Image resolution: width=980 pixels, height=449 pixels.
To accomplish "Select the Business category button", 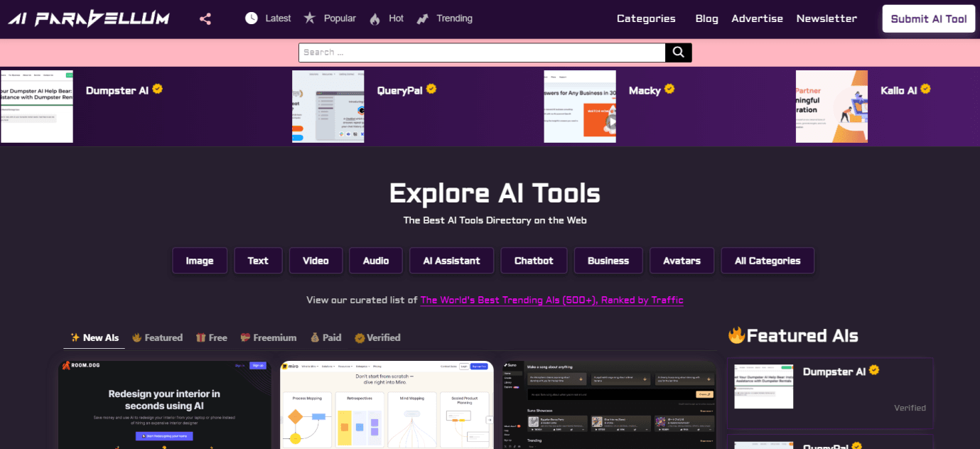I will pos(608,261).
